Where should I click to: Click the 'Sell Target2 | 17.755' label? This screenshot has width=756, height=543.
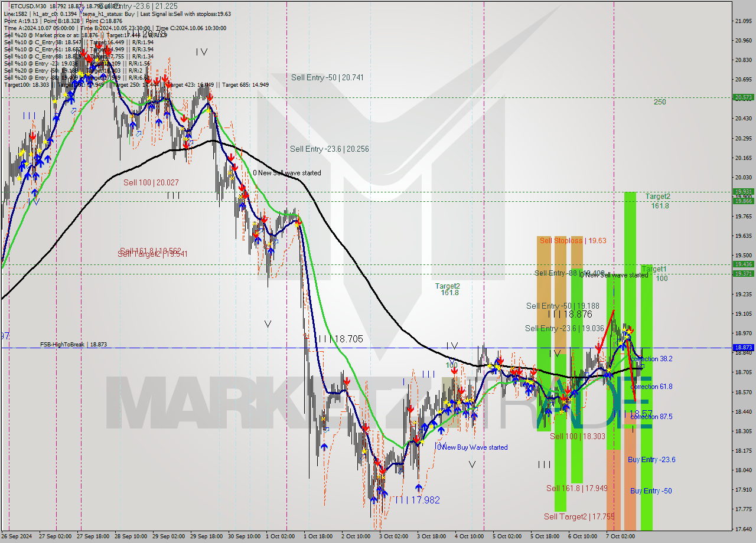[x=579, y=516]
